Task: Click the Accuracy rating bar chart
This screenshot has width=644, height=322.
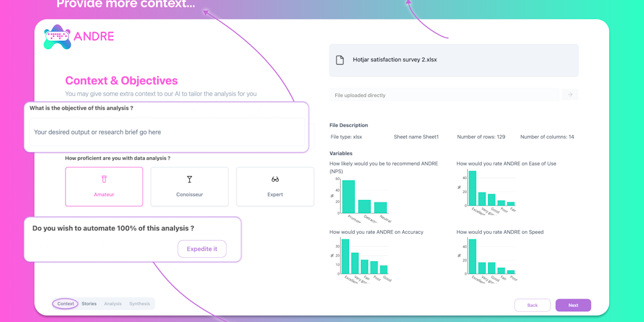Action: click(x=362, y=260)
